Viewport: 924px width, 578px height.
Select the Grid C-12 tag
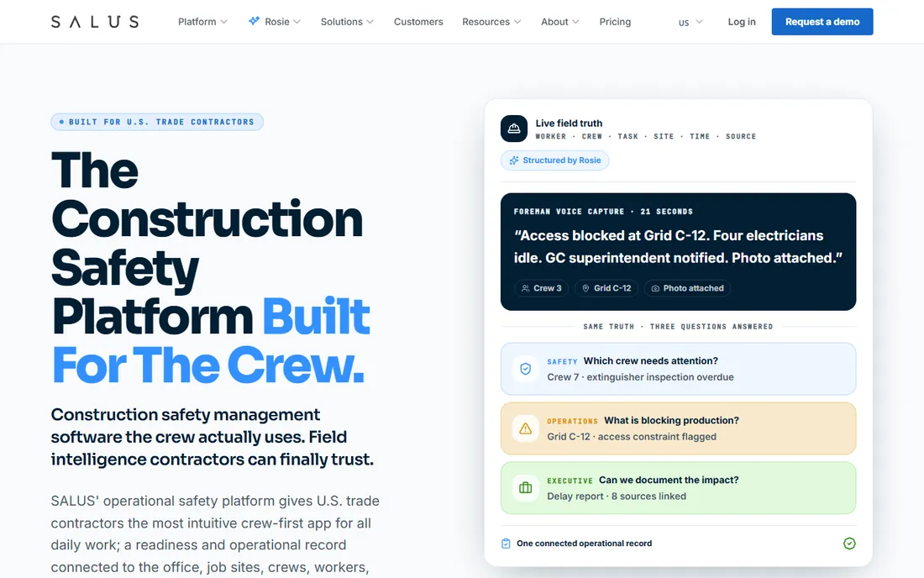click(x=606, y=288)
